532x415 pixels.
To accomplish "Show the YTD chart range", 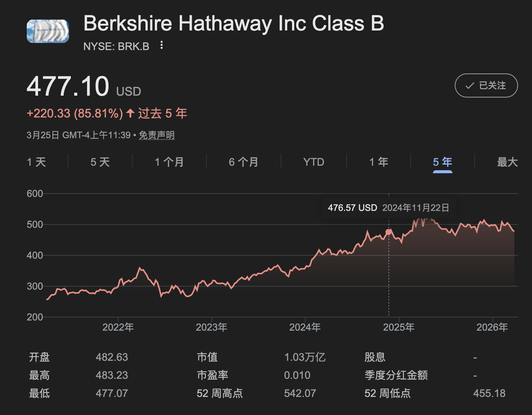I will (313, 162).
